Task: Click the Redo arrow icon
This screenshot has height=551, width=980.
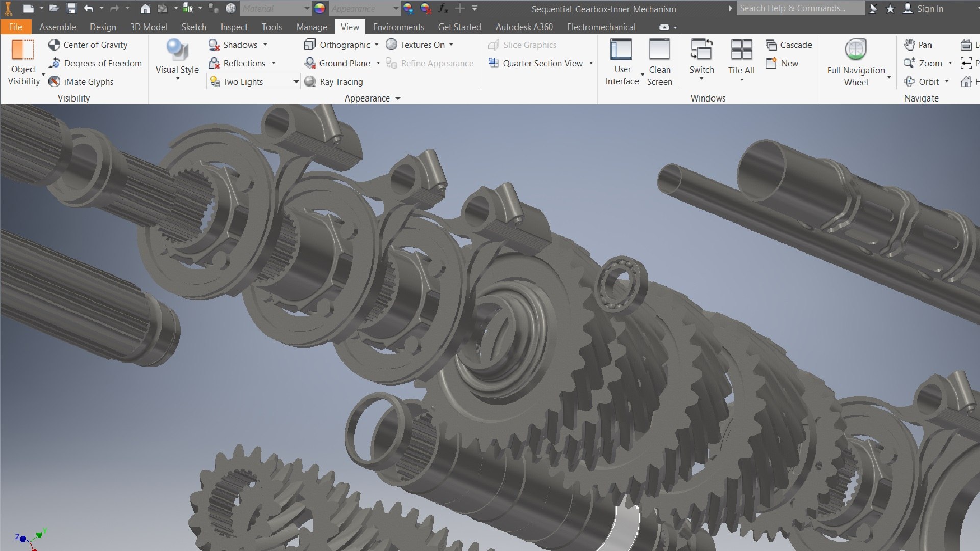Action: point(114,8)
